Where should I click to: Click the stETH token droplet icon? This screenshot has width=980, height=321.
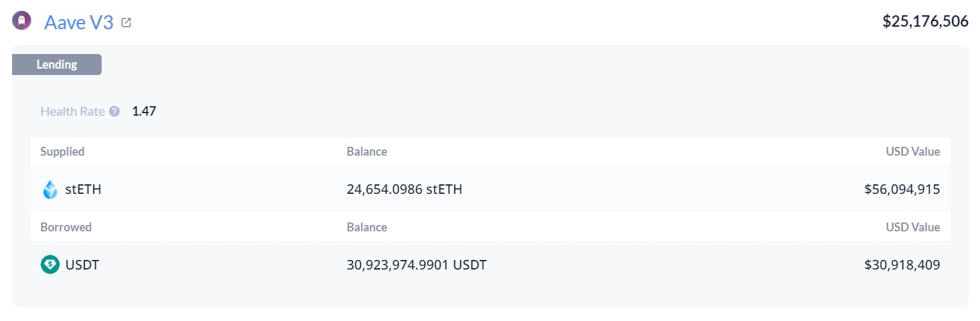[50, 189]
